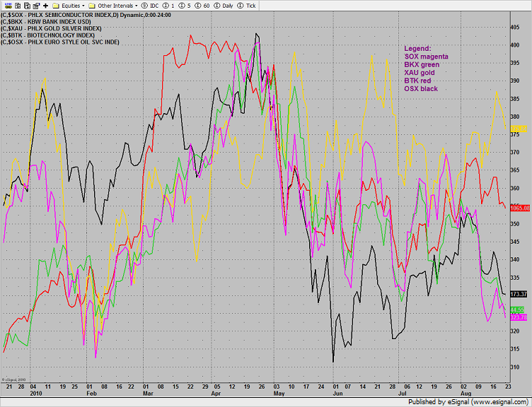Screen dimensions: 532x407
Task: Click the magenta 323.78 price label
Action: [519, 317]
